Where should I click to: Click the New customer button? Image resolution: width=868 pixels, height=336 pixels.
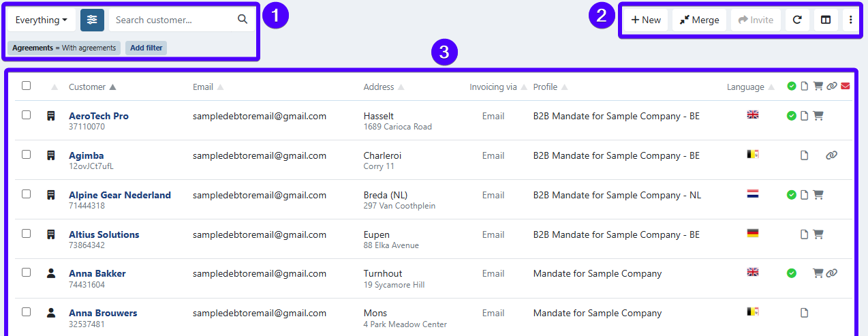click(x=645, y=20)
